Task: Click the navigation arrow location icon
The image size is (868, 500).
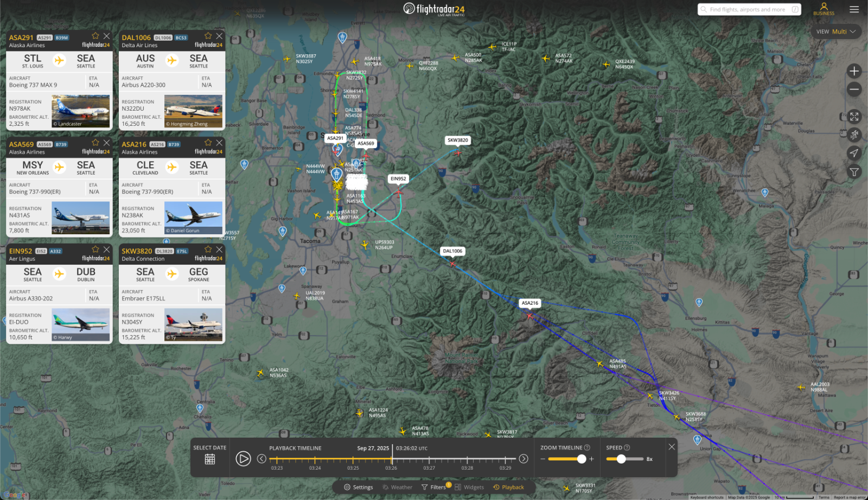Action: (x=854, y=153)
